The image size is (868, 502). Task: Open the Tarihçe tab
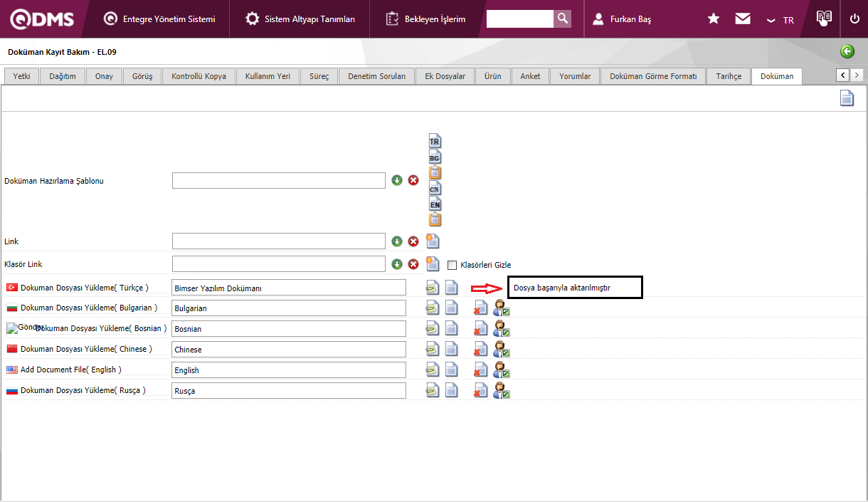pos(729,76)
